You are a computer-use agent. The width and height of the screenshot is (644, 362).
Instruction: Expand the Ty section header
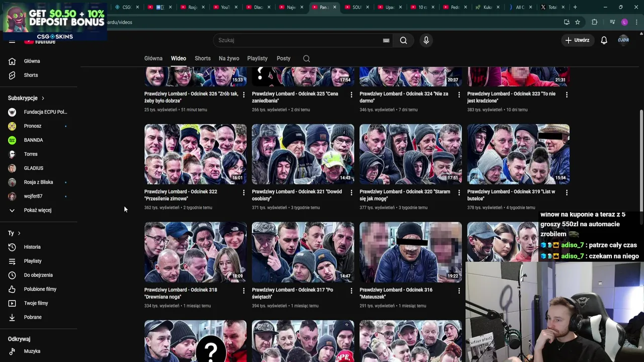[14, 233]
